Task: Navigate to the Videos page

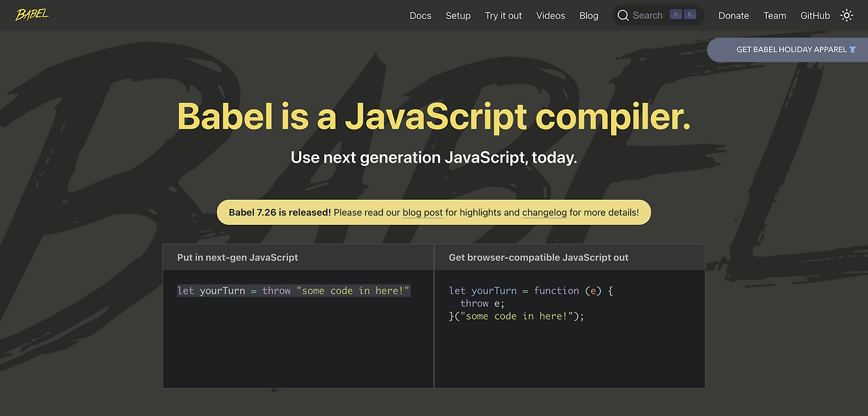Action: pyautogui.click(x=551, y=16)
